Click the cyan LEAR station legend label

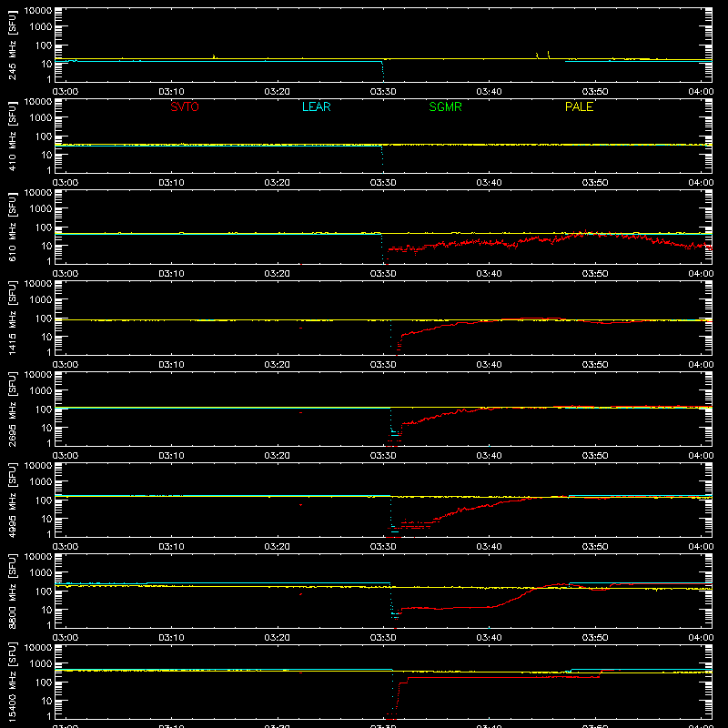(316, 106)
